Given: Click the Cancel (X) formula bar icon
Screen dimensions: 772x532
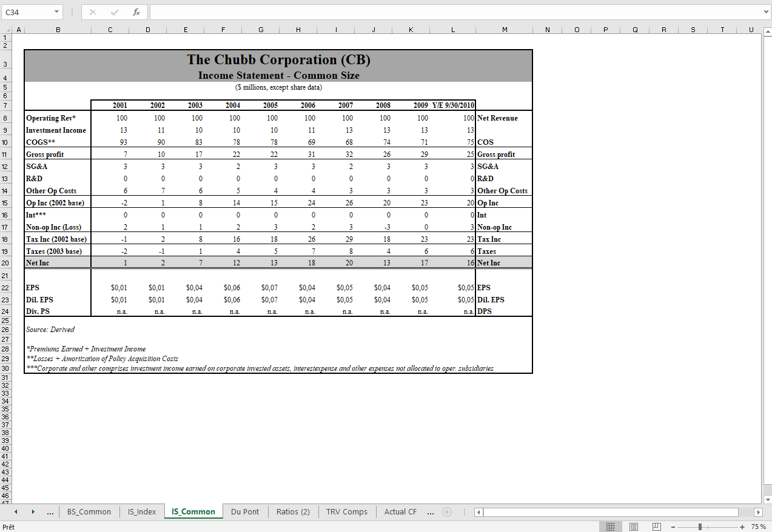Looking at the screenshot, I should tap(93, 12).
